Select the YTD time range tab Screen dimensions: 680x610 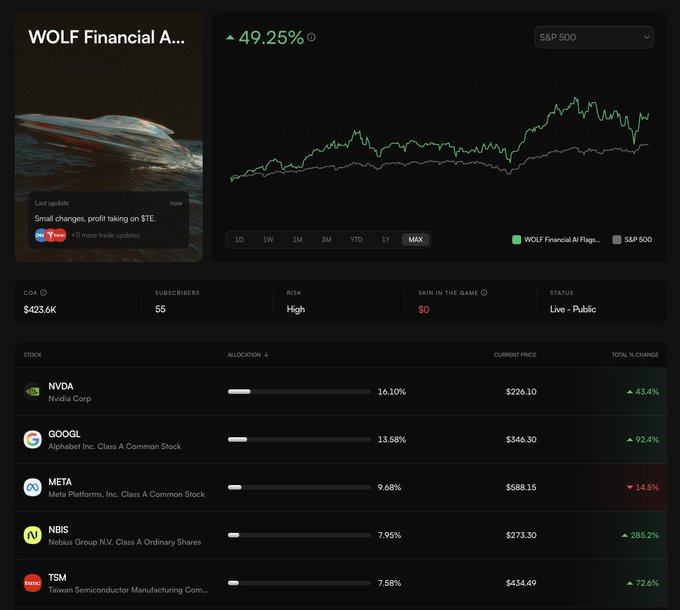(356, 240)
